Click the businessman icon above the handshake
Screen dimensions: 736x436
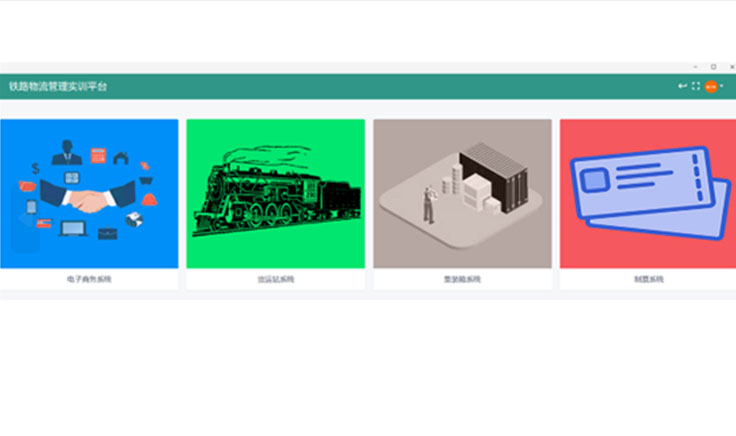click(67, 152)
